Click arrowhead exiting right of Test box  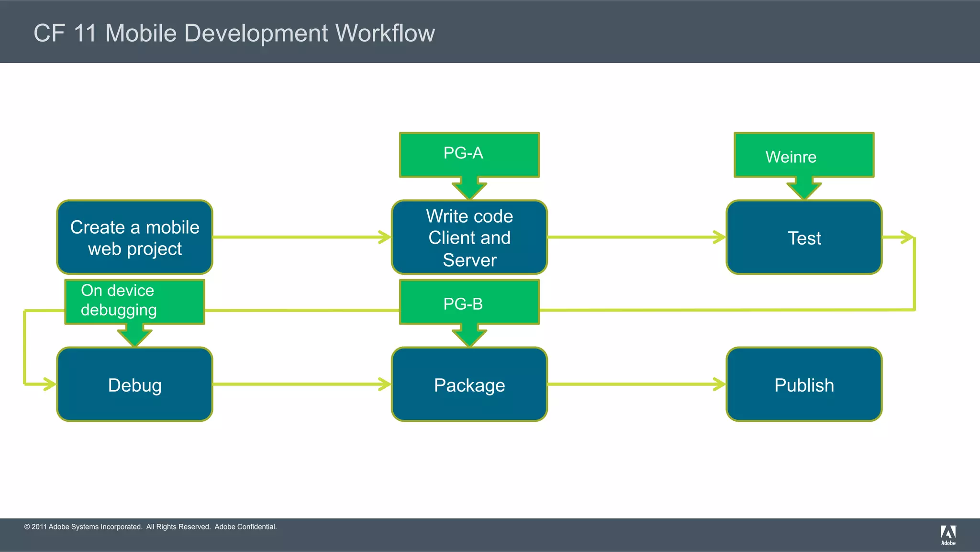tap(907, 237)
